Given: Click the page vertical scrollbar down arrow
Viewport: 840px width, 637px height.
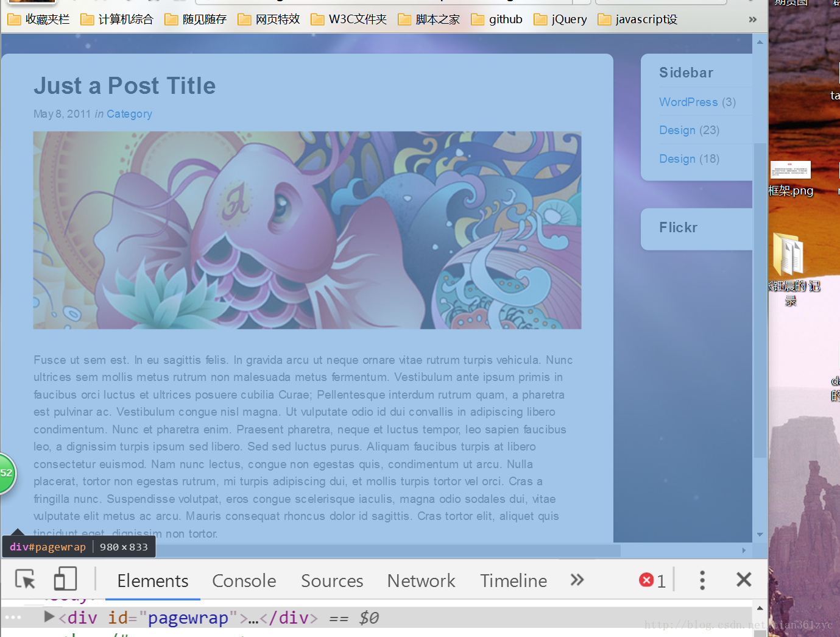Looking at the screenshot, I should coord(760,535).
